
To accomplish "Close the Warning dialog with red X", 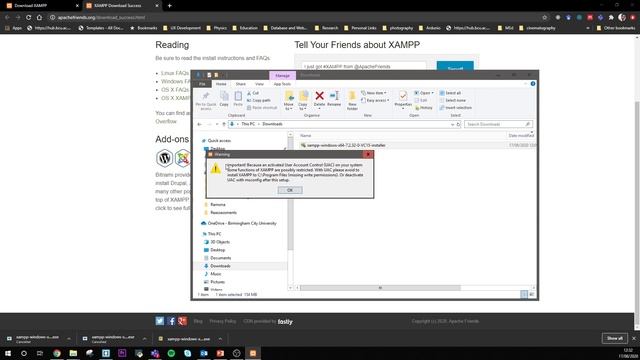I will (x=368, y=154).
